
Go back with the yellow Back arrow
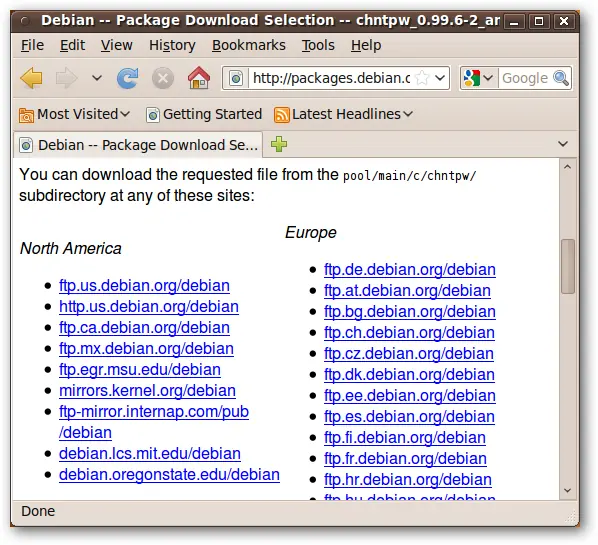point(32,78)
